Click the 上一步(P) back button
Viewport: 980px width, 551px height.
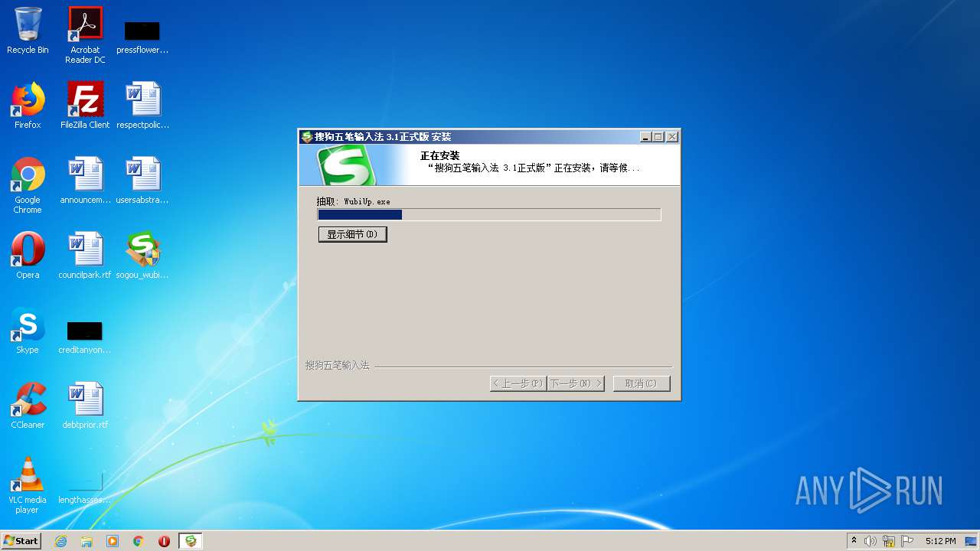coord(518,383)
